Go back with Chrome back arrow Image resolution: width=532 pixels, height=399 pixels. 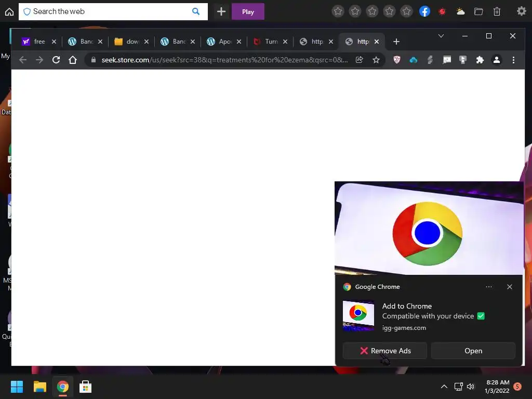[x=23, y=60]
